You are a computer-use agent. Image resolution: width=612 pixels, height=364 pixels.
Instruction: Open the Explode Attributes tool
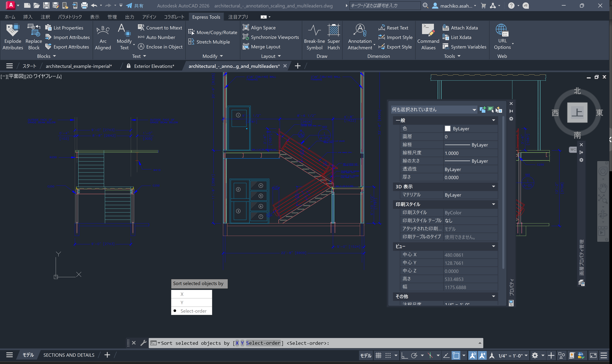coord(13,37)
